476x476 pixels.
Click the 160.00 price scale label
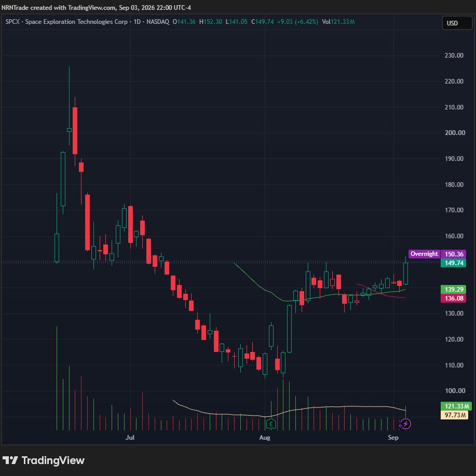pyautogui.click(x=454, y=236)
